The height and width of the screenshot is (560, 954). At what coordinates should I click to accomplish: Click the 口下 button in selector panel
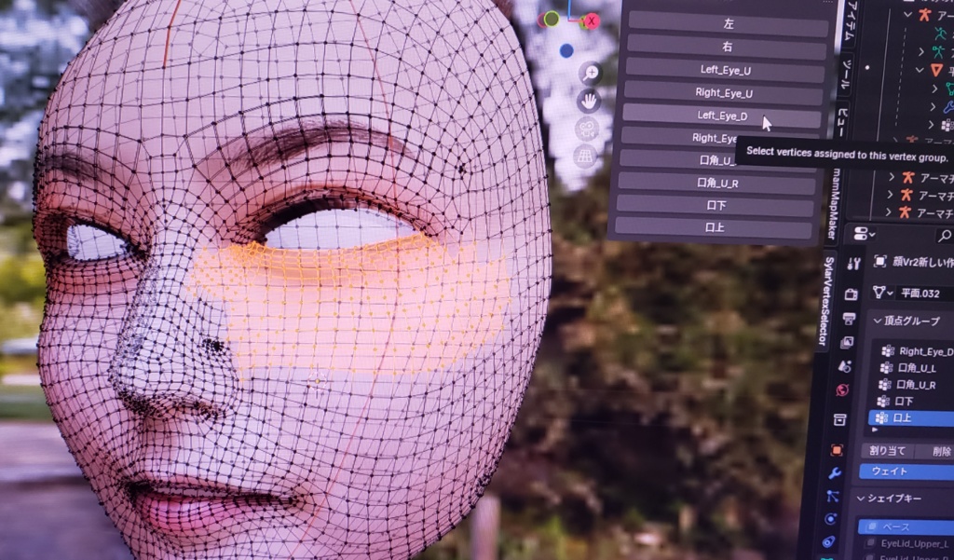click(715, 206)
